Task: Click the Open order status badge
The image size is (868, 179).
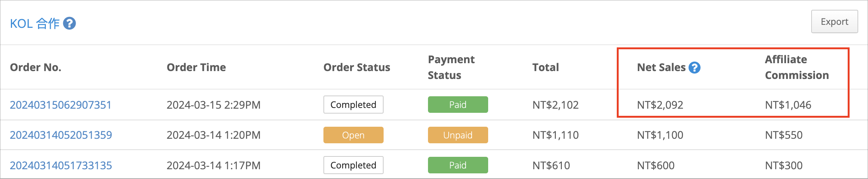Action: (x=353, y=135)
